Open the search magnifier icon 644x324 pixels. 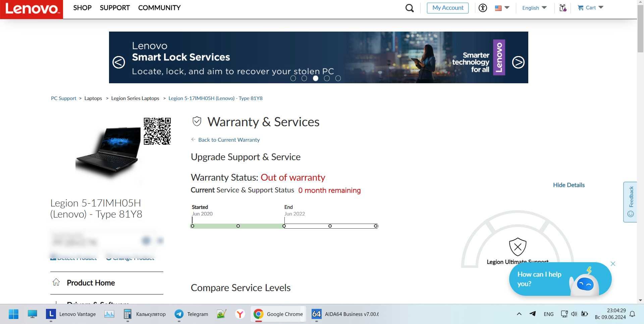coord(410,8)
